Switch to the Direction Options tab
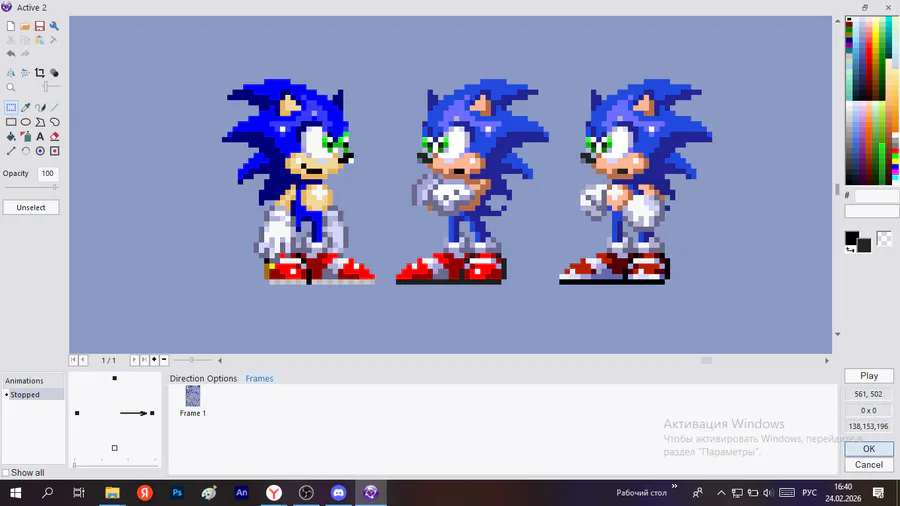900x506 pixels. pos(203,379)
